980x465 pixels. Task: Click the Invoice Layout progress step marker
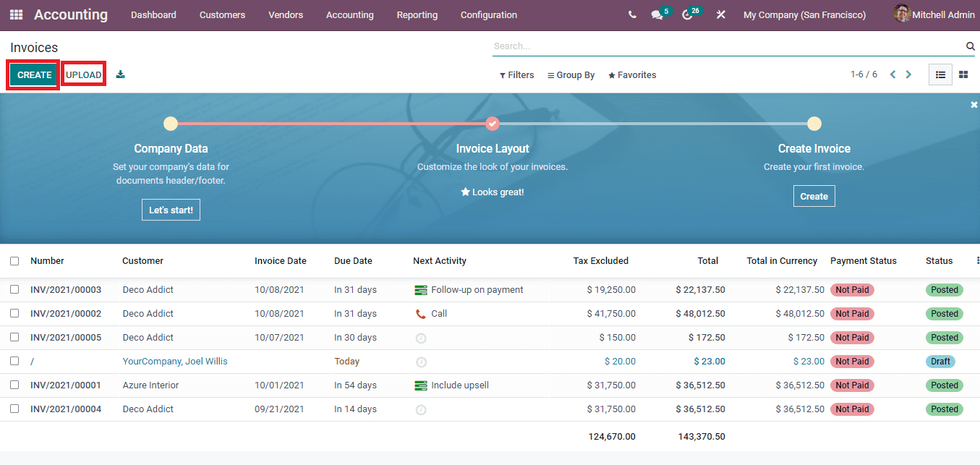493,124
